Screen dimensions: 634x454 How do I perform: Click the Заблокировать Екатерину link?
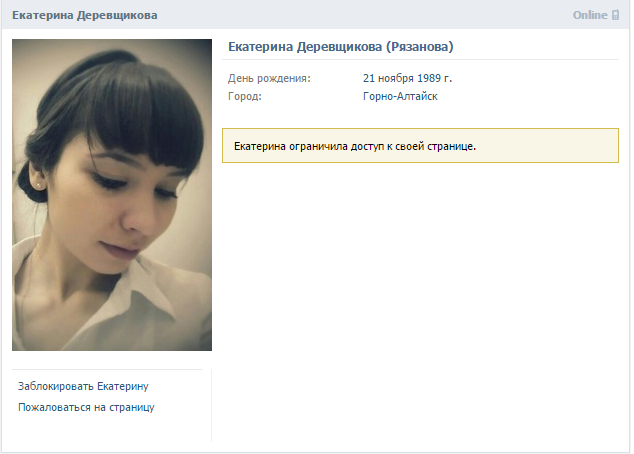point(83,386)
